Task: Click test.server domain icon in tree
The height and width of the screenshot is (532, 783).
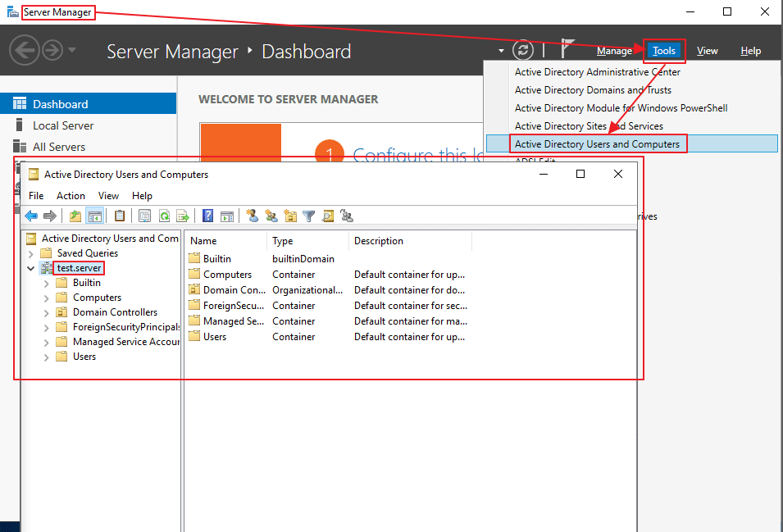Action: coord(47,268)
